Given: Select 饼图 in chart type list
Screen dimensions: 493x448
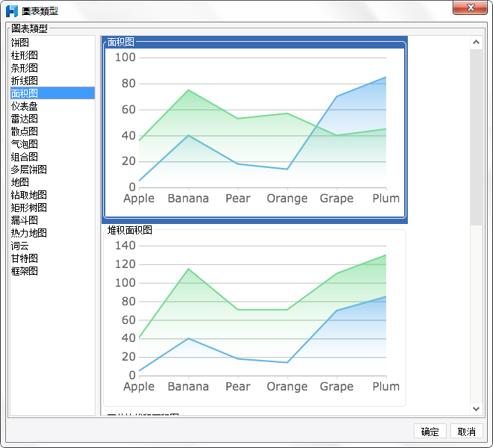Looking at the screenshot, I should 52,43.
